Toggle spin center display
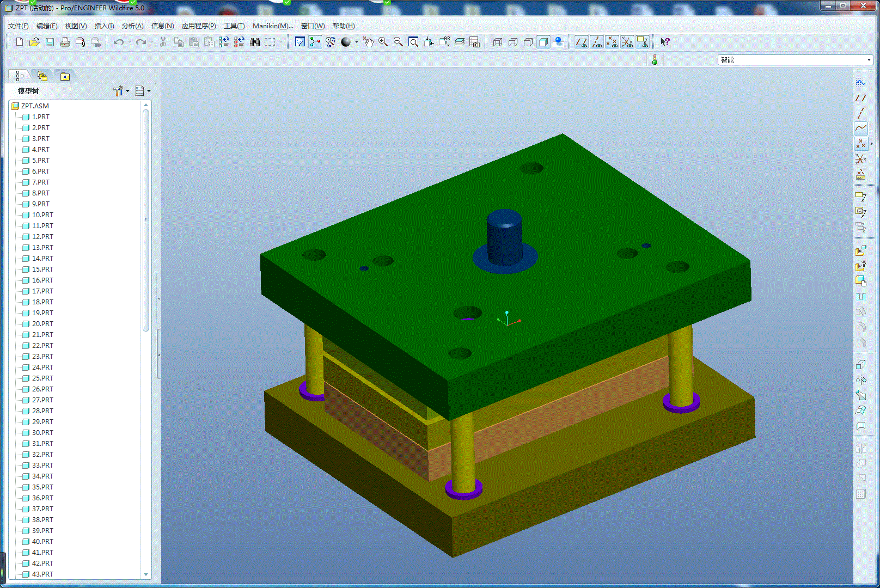 315,42
